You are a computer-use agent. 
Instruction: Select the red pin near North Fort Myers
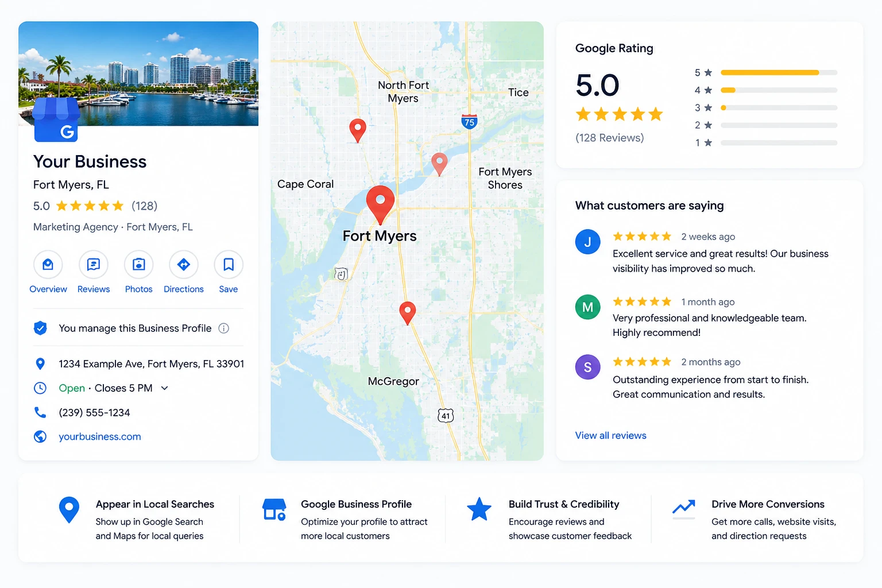click(x=358, y=130)
